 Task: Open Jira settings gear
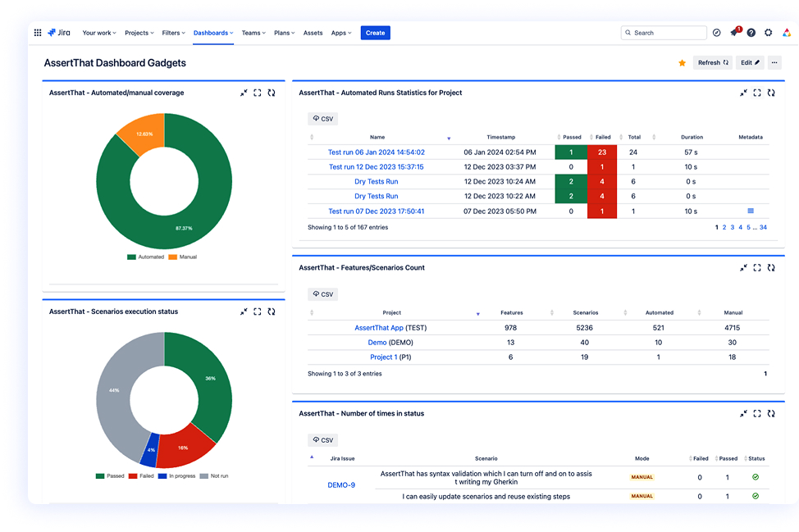point(768,32)
